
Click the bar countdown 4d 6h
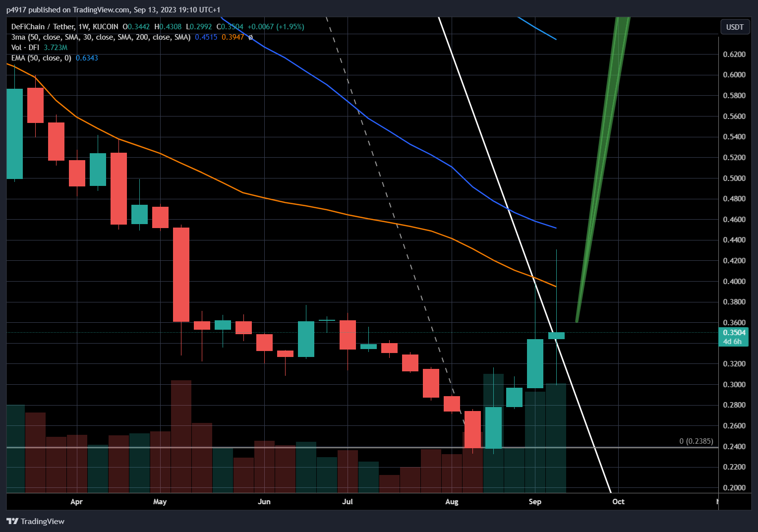(x=732, y=342)
